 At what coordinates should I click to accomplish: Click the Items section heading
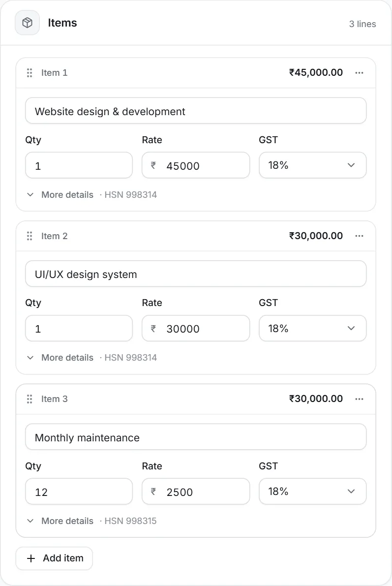(x=62, y=23)
